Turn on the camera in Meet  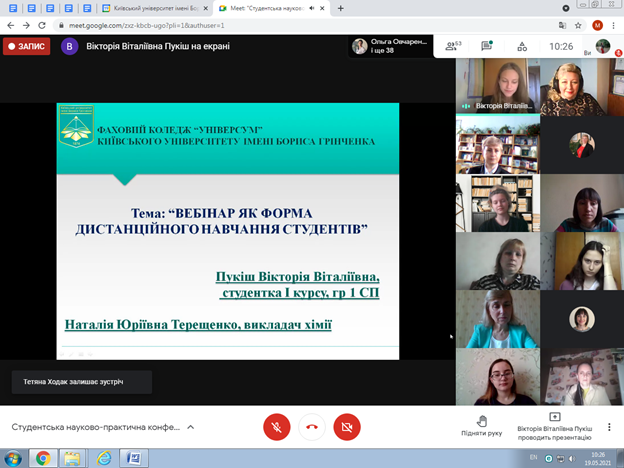click(346, 427)
